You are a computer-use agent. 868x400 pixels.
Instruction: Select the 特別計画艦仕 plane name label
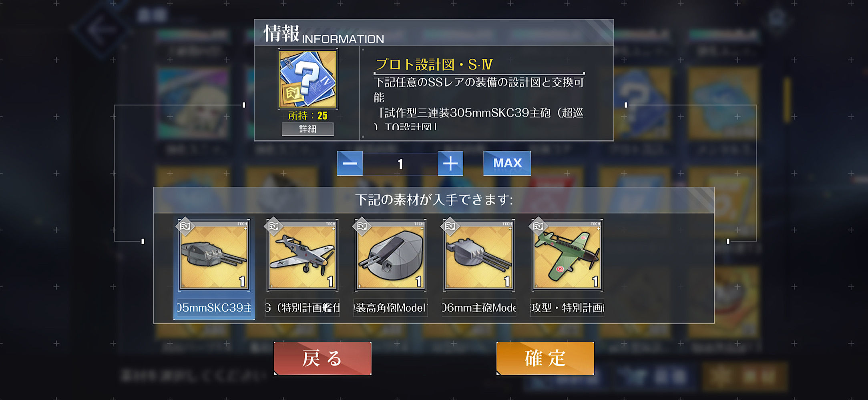(303, 308)
